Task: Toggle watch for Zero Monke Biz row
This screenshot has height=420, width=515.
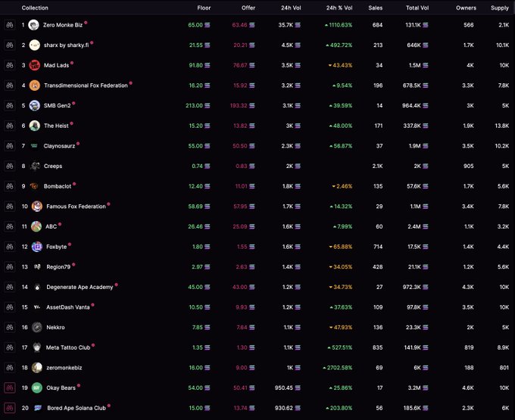Action: [x=10, y=25]
